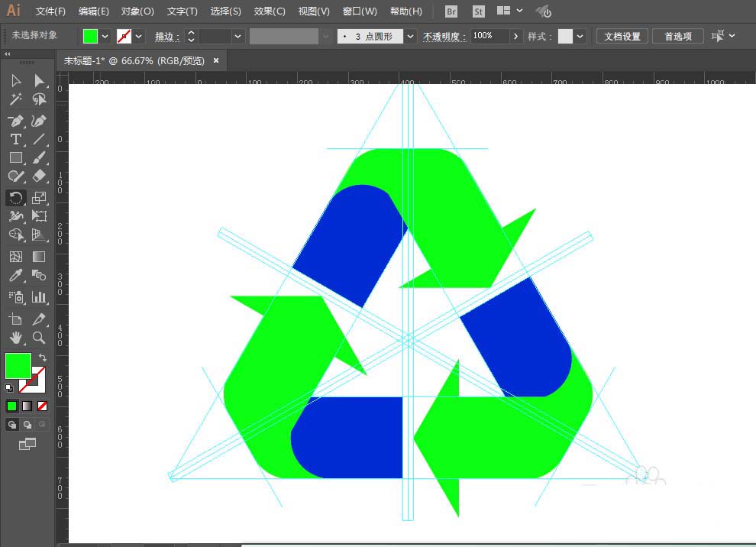Screen dimensions: 756x547
Task: Open the 样式 graphic style dropdown
Action: 580,36
